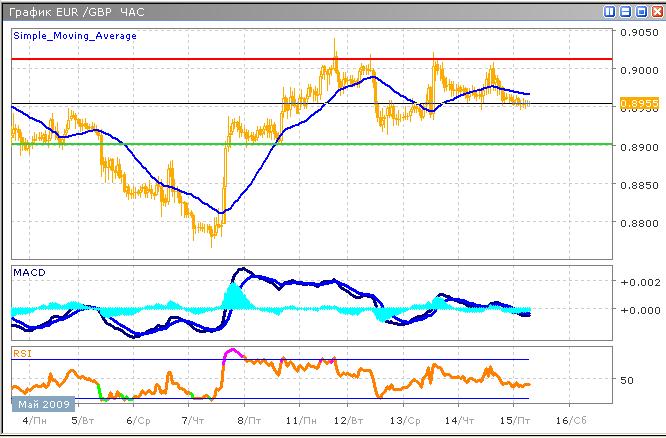This screenshot has height=438, width=666.
Task: Click the date label 14/Чт
Action: (460, 421)
